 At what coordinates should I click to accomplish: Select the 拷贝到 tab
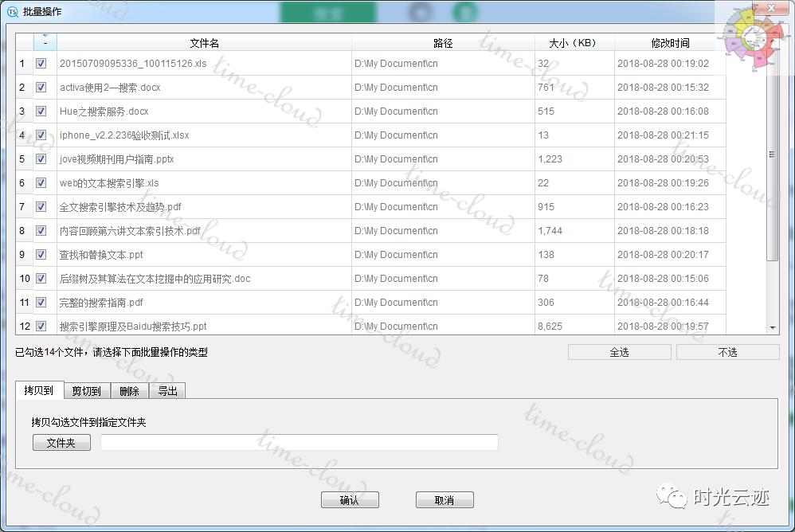click(x=40, y=391)
